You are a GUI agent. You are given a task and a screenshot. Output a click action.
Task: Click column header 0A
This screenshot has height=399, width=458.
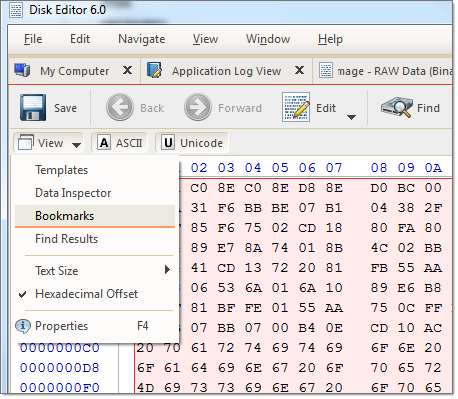pyautogui.click(x=433, y=167)
